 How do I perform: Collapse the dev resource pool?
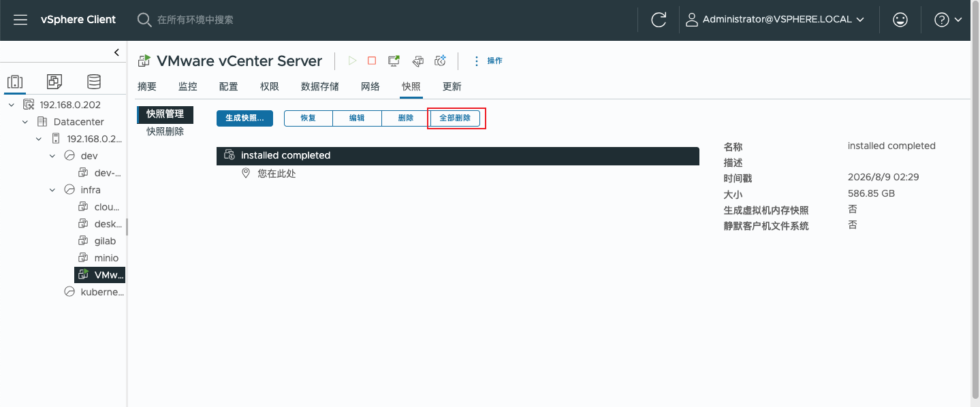point(52,156)
